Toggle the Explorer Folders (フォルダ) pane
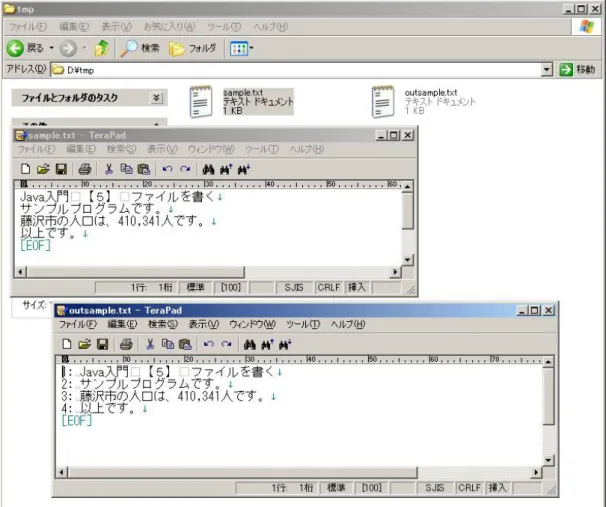Viewport: 606px width, 507px height. [193, 48]
